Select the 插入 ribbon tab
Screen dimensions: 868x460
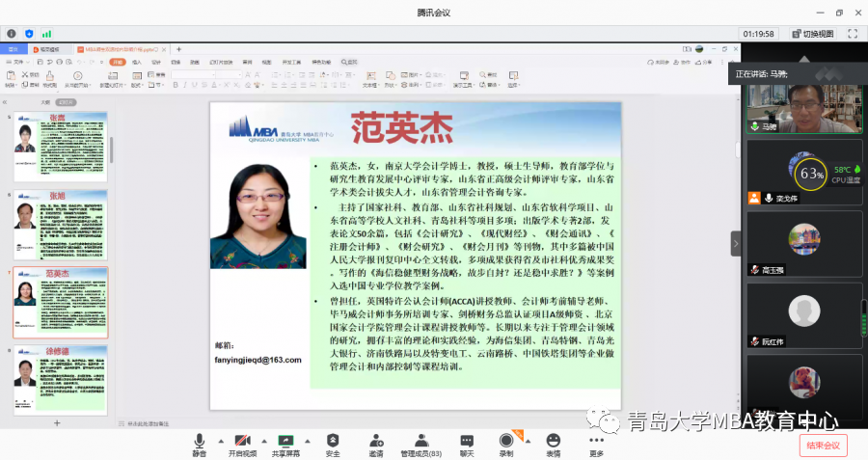[137, 62]
